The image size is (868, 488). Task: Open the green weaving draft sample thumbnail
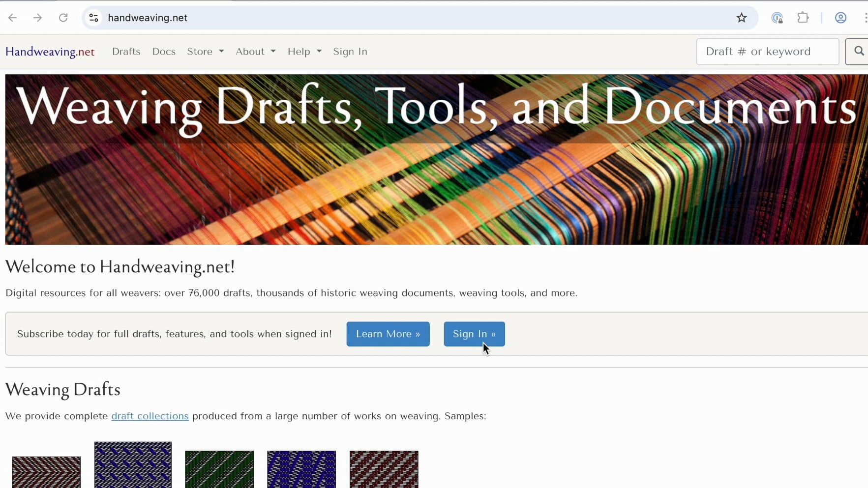coord(219,469)
